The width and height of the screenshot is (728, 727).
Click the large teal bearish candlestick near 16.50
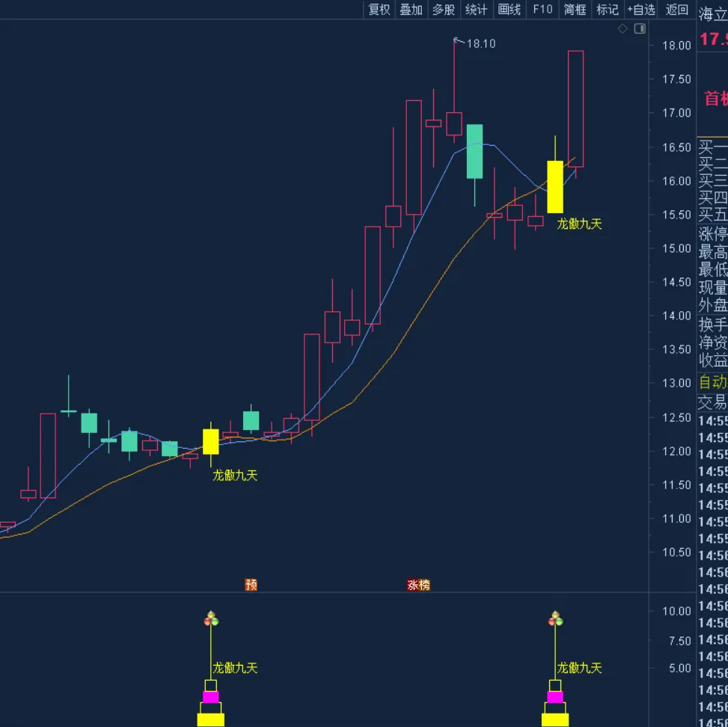tap(474, 151)
